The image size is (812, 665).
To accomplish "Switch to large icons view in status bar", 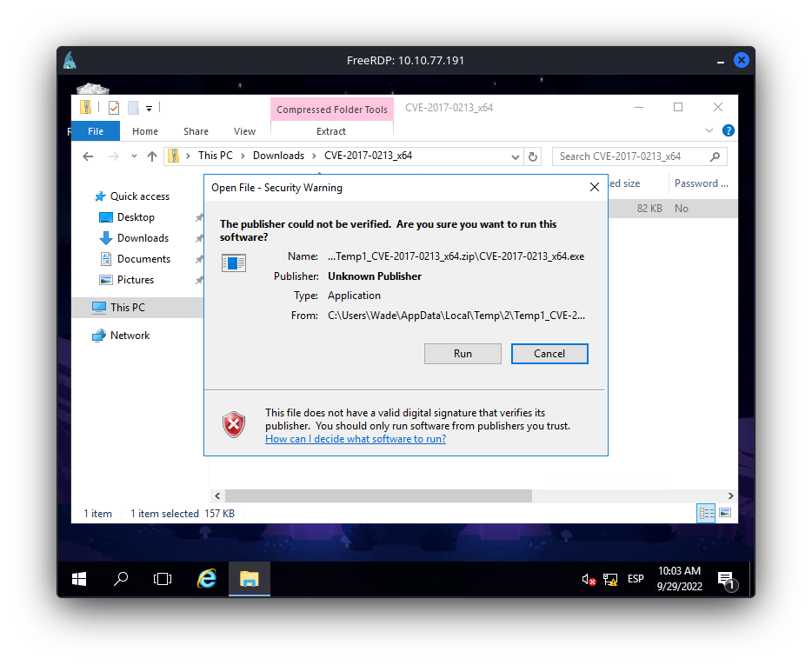I will [725, 513].
